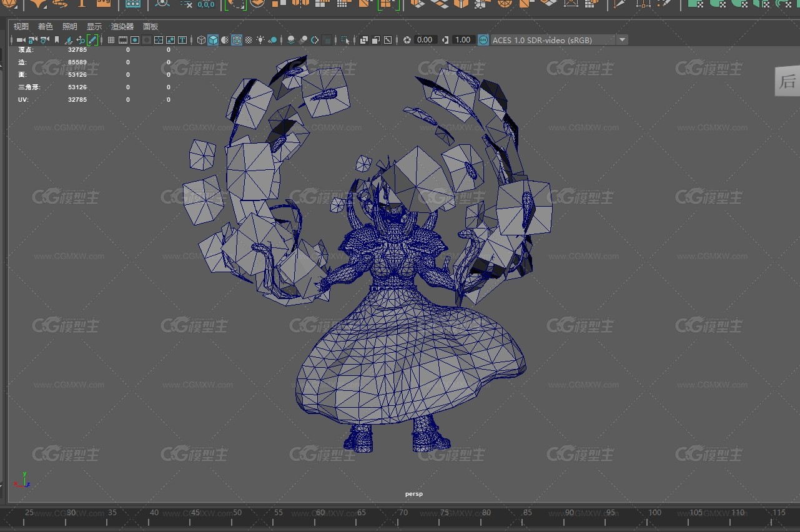Click the Gamma value field 1.00
Viewport: 800px width, 532px height.
[x=463, y=40]
